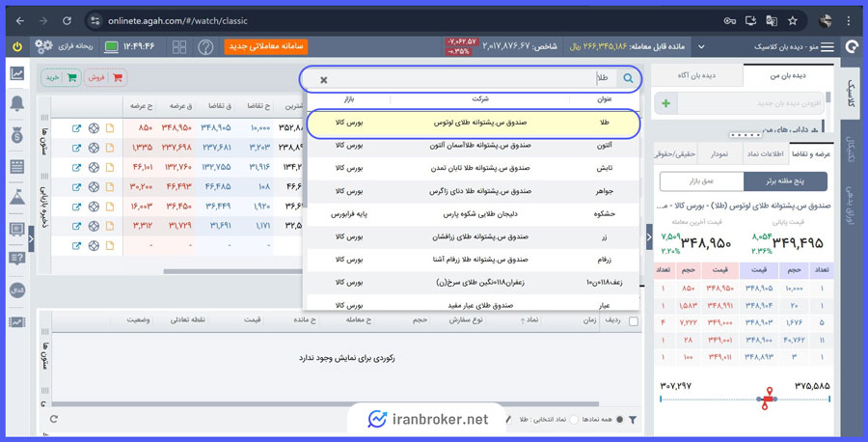Select the نماد انتخابی radio button
868x442 pixels.
(x=574, y=420)
